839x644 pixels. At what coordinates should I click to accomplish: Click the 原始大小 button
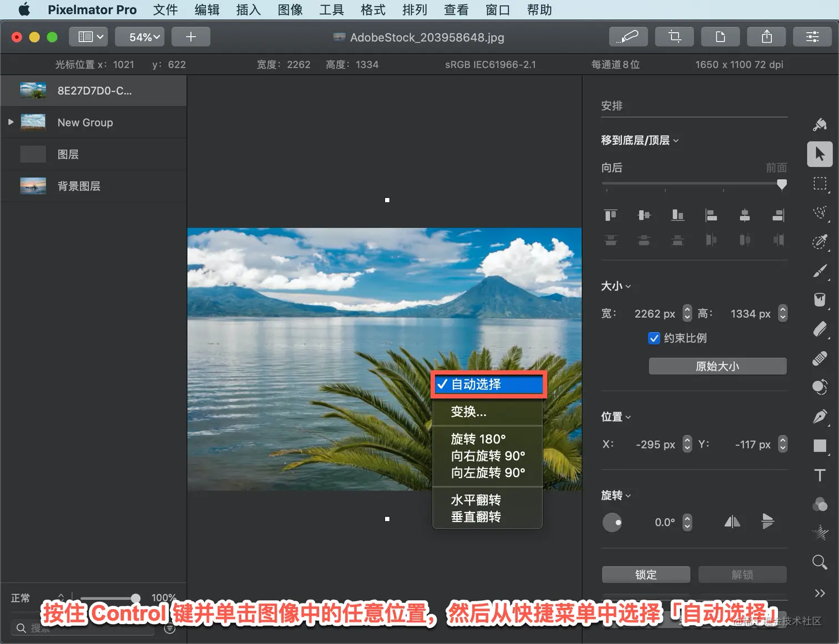[x=717, y=366]
